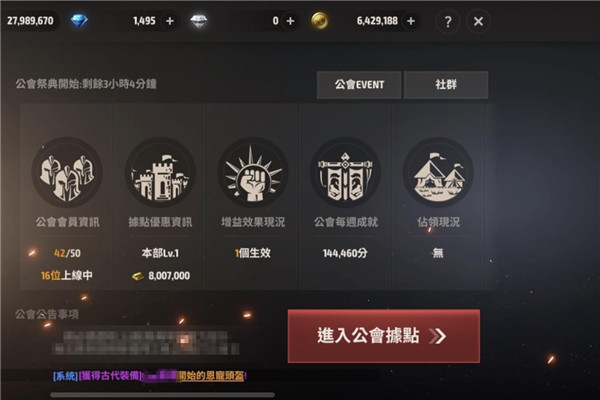The height and width of the screenshot is (400, 600).
Task: Open the 據點優惠資訊 castle icon
Action: [160, 173]
